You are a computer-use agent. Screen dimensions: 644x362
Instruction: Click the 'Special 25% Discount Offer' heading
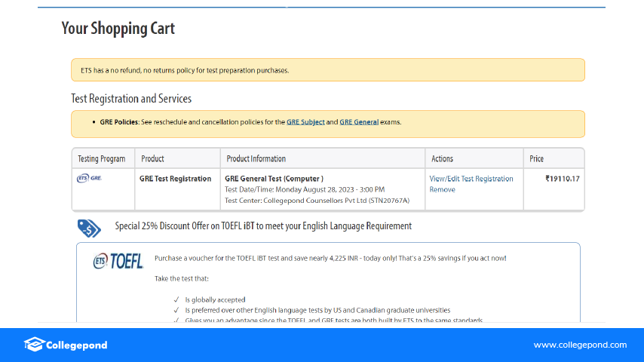tap(263, 225)
